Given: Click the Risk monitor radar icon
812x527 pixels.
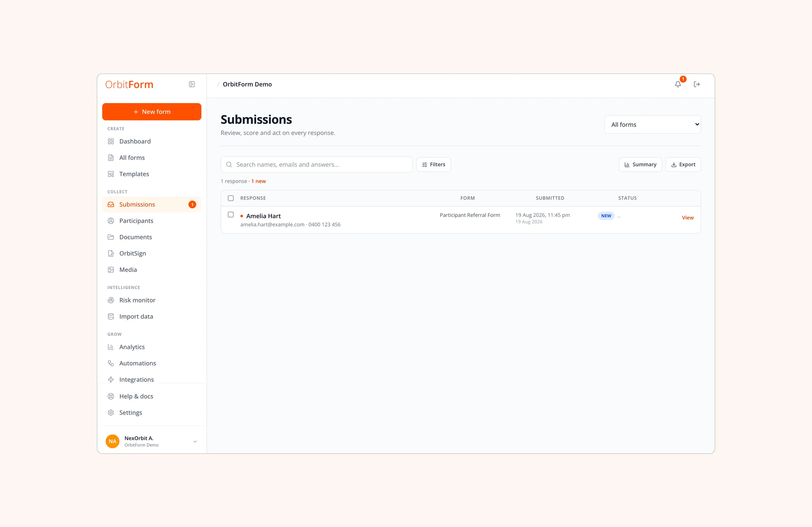Looking at the screenshot, I should pos(111,300).
